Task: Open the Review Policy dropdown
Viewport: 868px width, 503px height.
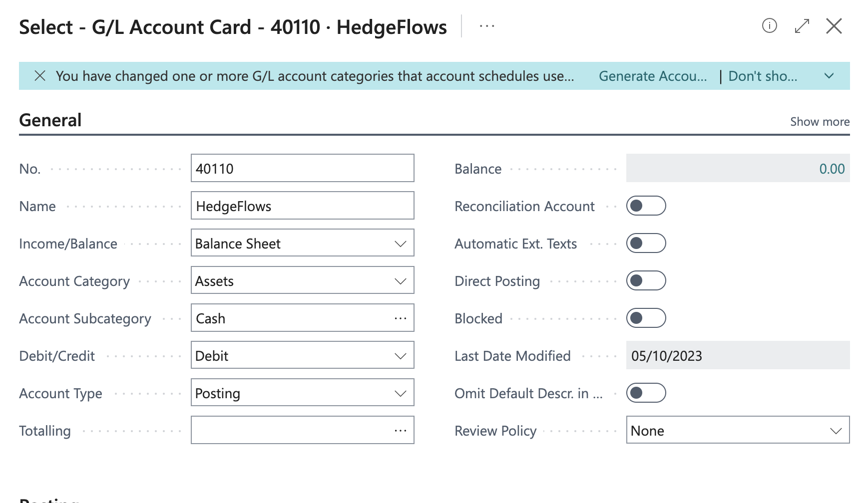Action: (738, 430)
